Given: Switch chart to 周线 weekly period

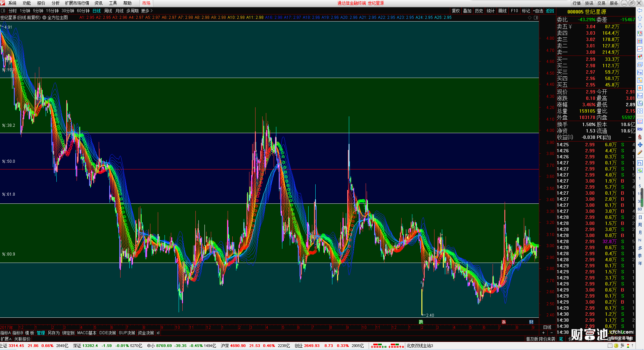Looking at the screenshot, I should coord(108,11).
